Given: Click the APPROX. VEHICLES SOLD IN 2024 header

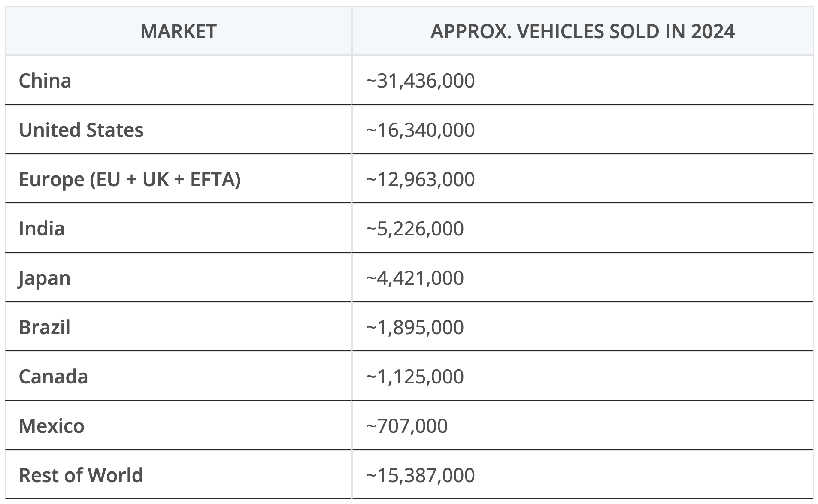Looking at the screenshot, I should [x=582, y=31].
